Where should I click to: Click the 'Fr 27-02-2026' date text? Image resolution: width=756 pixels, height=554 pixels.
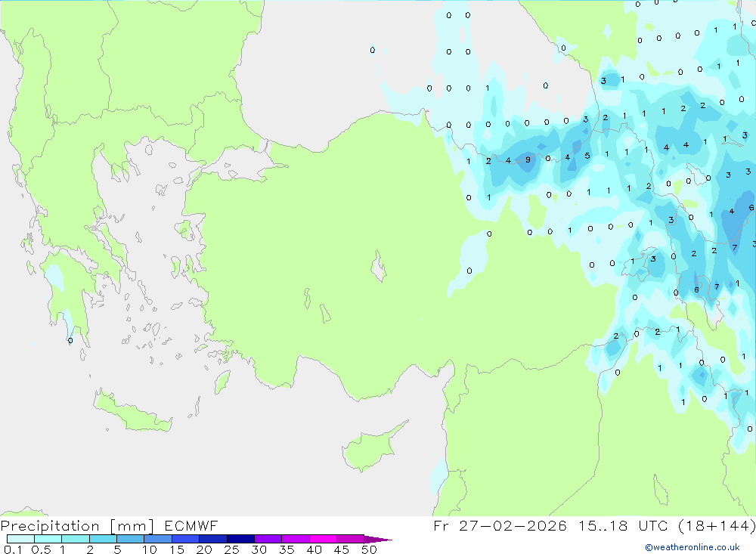(x=500, y=526)
